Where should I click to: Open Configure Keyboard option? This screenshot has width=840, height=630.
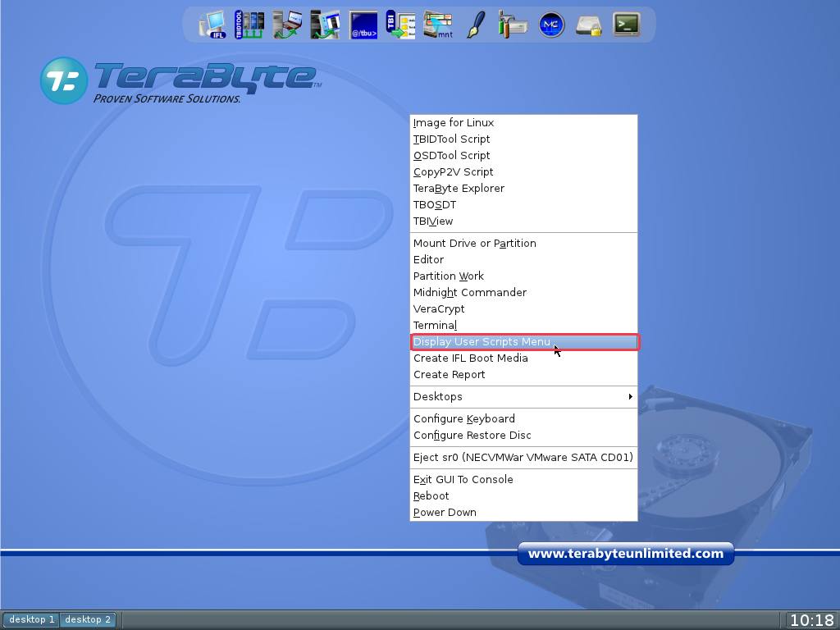click(x=523, y=419)
